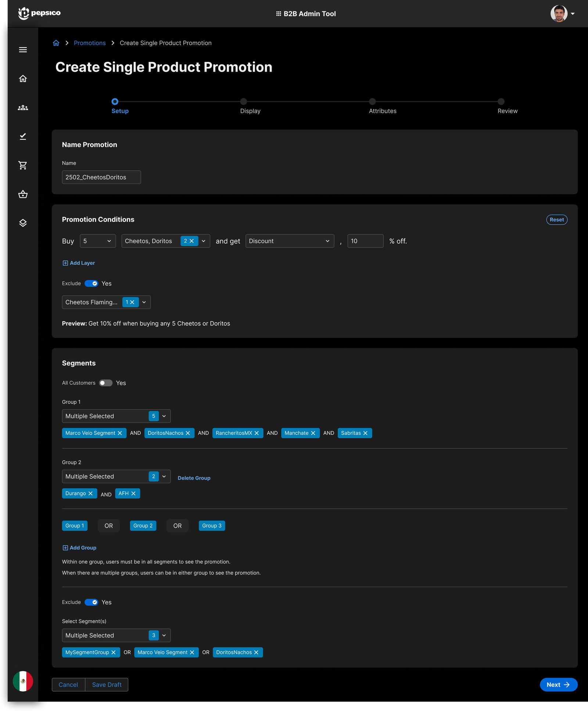The height and width of the screenshot is (711, 588).
Task: Go to the Setup step
Action: (x=120, y=106)
